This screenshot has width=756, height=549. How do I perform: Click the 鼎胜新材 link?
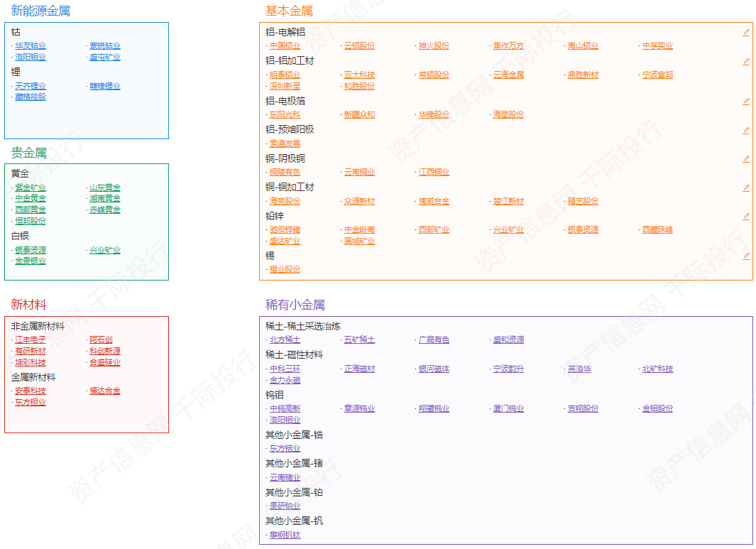tap(583, 75)
